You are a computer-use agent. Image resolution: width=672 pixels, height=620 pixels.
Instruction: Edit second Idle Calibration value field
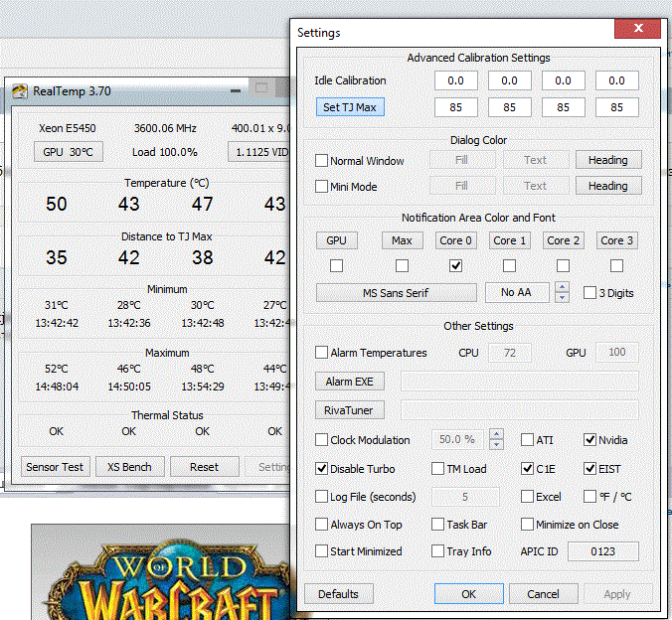[x=510, y=80]
